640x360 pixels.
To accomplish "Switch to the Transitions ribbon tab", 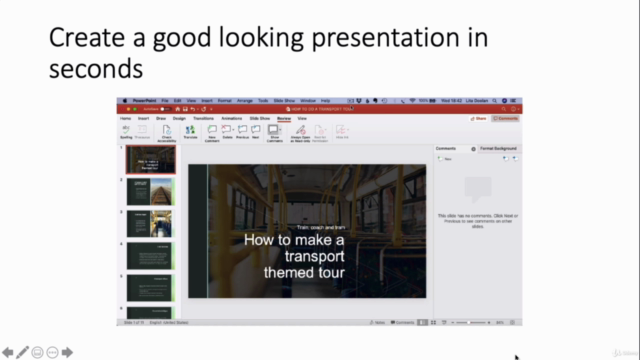I will [203, 118].
